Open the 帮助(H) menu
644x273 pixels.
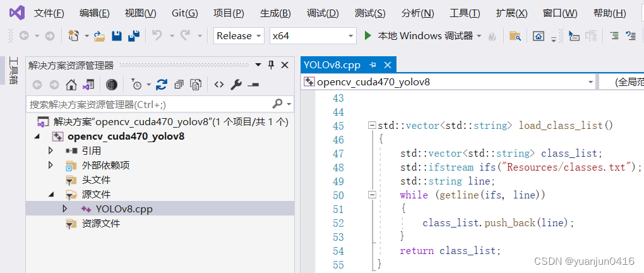[609, 13]
